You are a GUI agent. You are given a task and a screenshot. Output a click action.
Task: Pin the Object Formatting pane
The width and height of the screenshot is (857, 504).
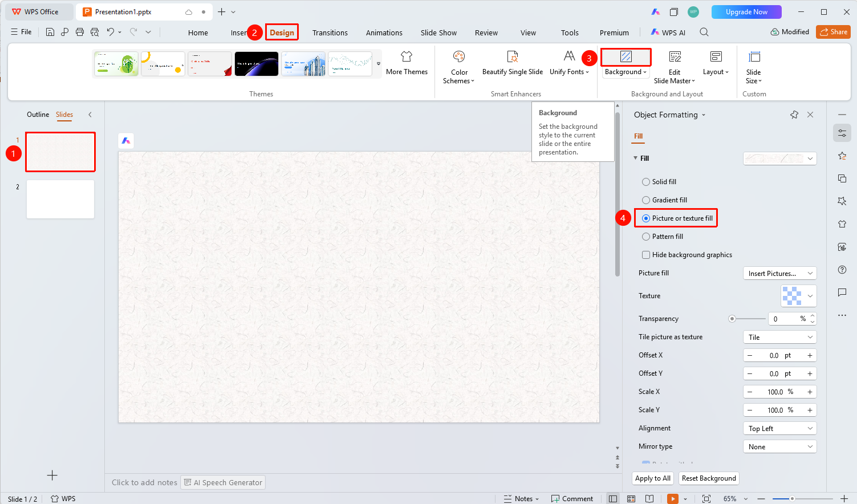pos(794,115)
